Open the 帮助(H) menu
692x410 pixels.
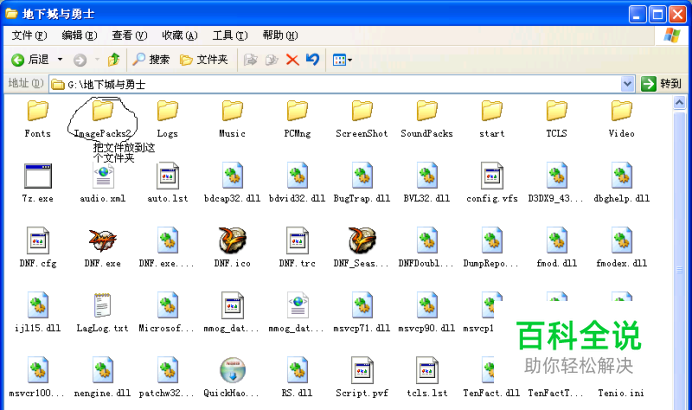(280, 35)
